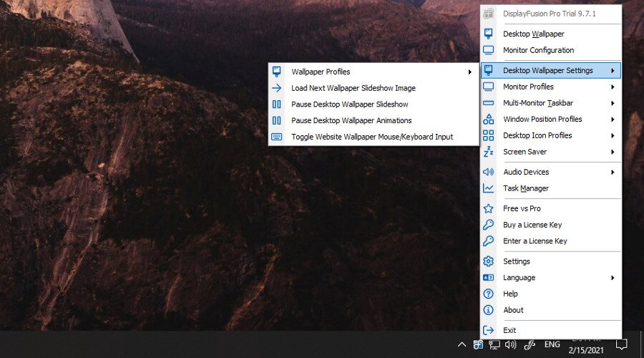644x358 pixels.
Task: Click the Task Manager chart icon
Action: click(488, 188)
